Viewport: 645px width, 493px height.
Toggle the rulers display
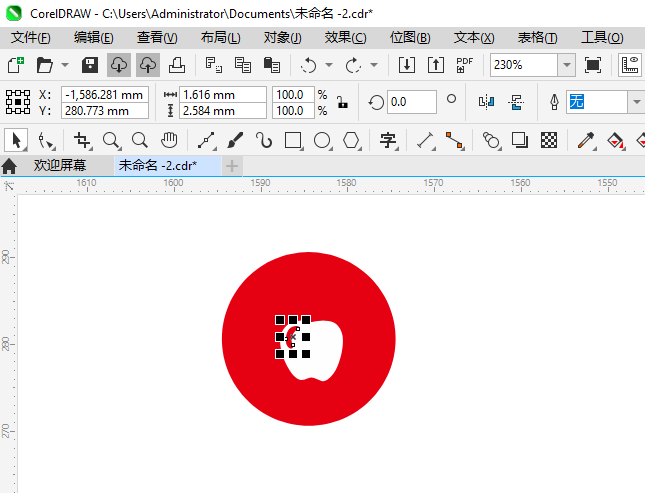tap(630, 65)
